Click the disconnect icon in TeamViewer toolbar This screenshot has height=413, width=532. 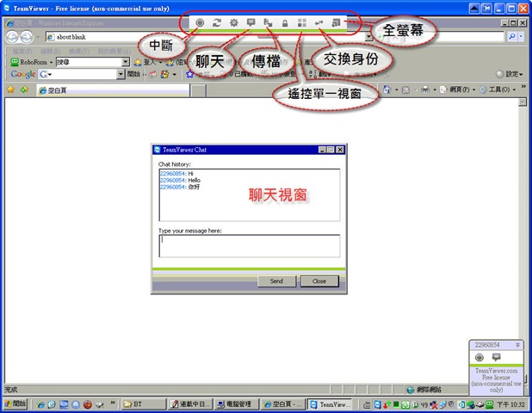200,22
